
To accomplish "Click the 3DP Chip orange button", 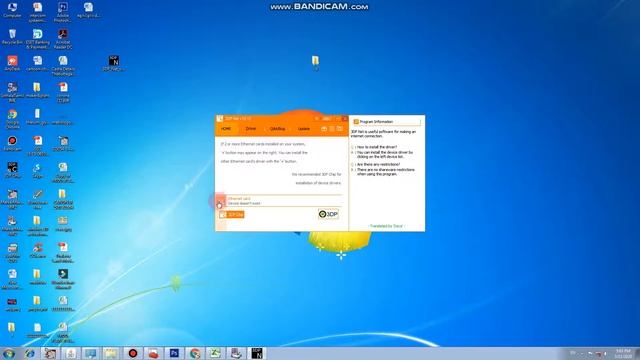I will point(232,214).
